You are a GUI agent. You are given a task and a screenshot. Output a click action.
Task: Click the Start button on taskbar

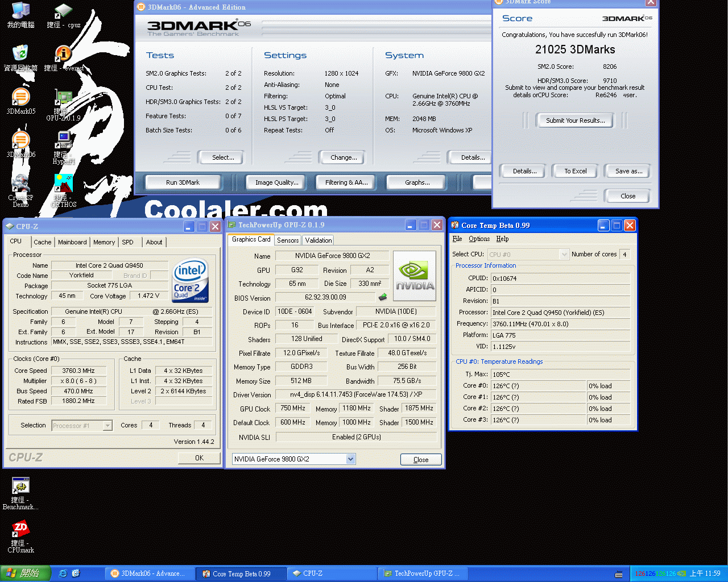click(26, 574)
